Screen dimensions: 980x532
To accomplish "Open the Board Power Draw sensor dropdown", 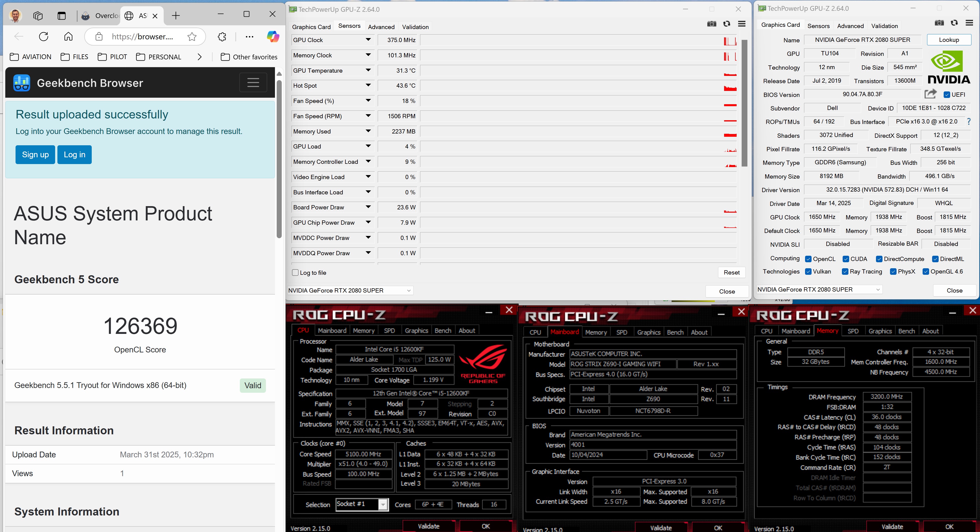I will 368,207.
